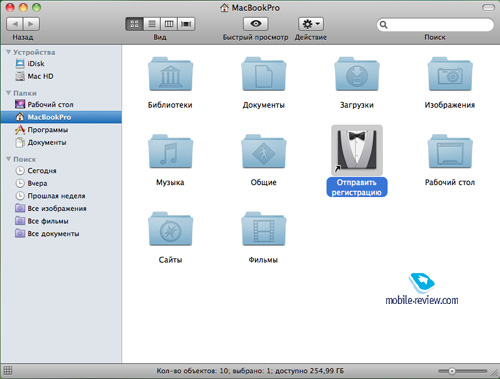Go back with the left arrow button

[15, 24]
